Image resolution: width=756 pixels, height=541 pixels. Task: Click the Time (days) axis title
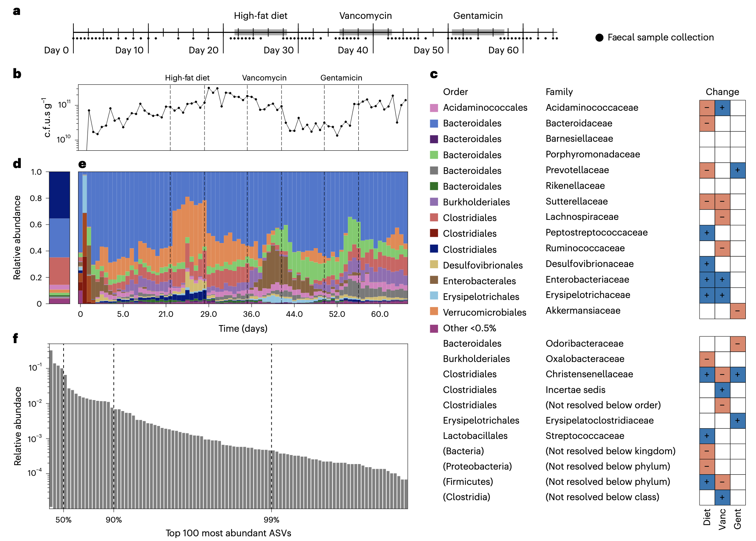(x=243, y=329)
